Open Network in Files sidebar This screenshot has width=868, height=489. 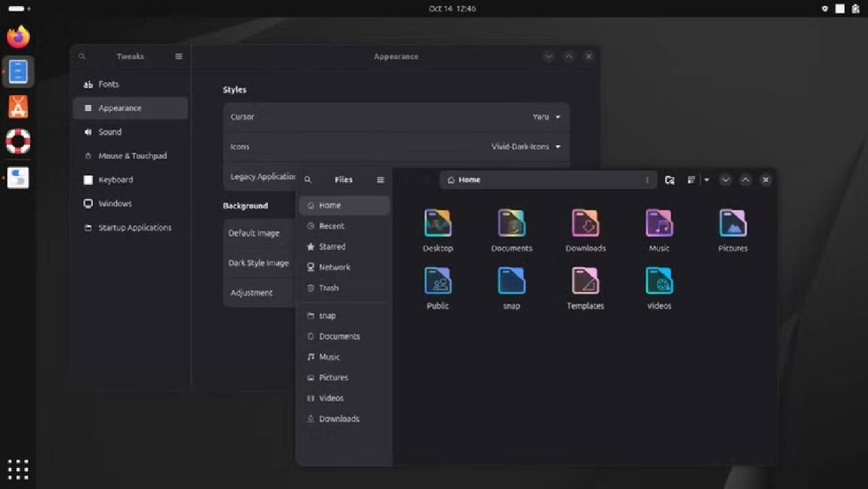344,267
